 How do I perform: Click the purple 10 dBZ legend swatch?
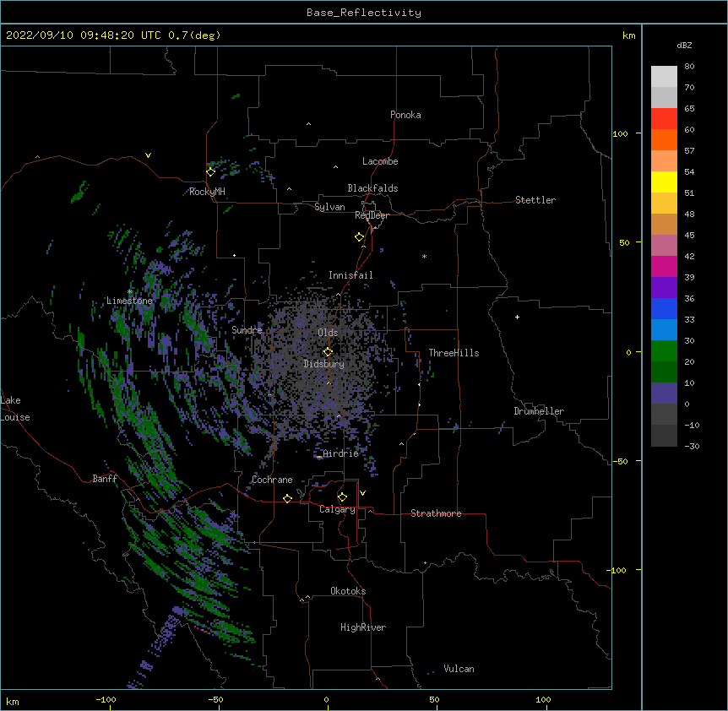point(664,393)
